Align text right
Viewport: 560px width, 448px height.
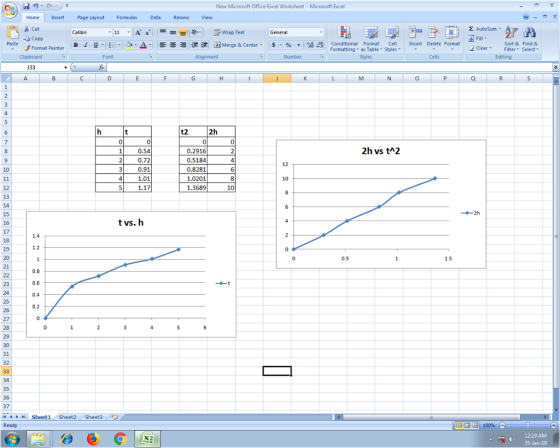(183, 45)
